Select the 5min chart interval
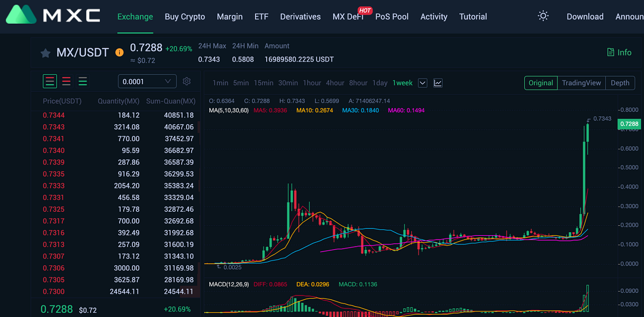644x317 pixels. pyautogui.click(x=241, y=83)
